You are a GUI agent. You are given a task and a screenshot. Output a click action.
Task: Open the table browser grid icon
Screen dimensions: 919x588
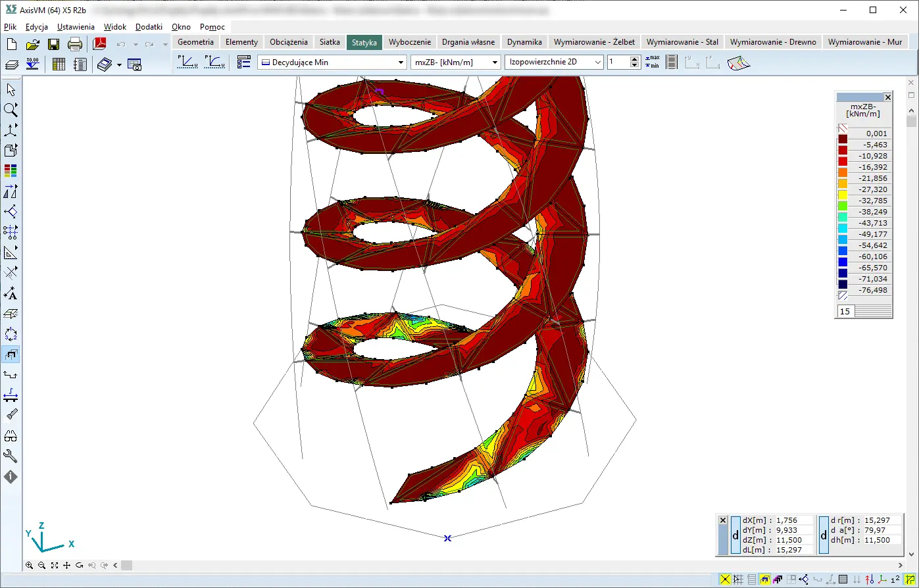tap(59, 64)
